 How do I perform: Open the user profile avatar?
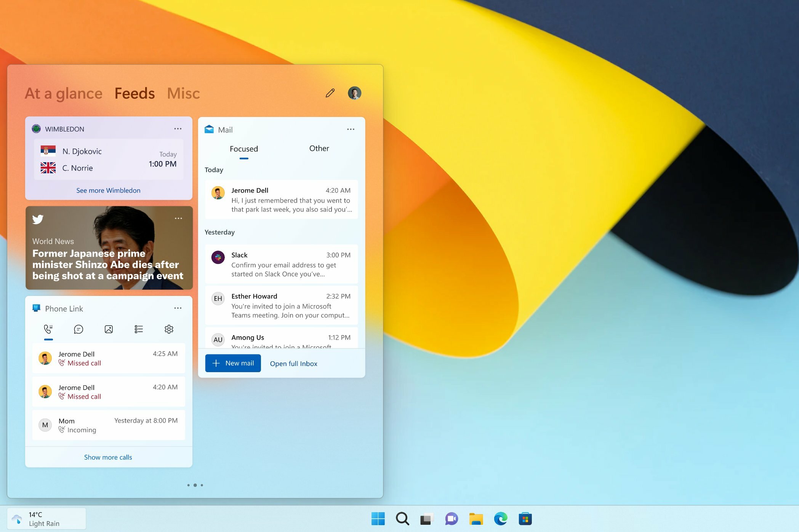[x=354, y=93]
